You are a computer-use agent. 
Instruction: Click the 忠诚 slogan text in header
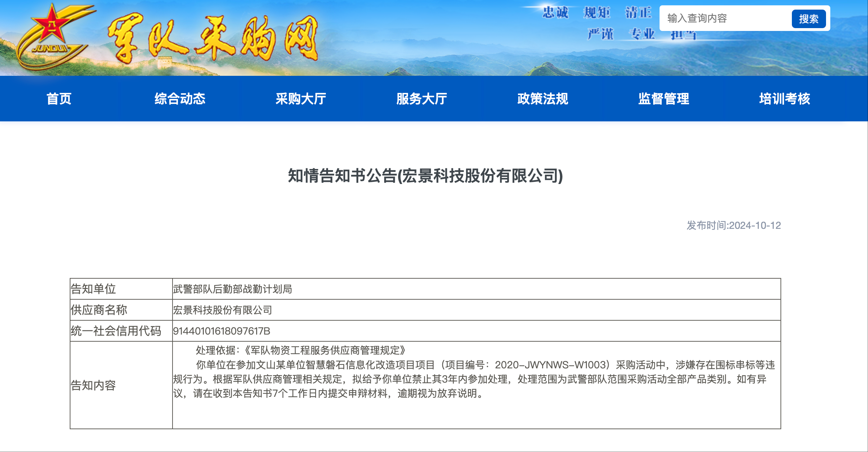point(555,13)
